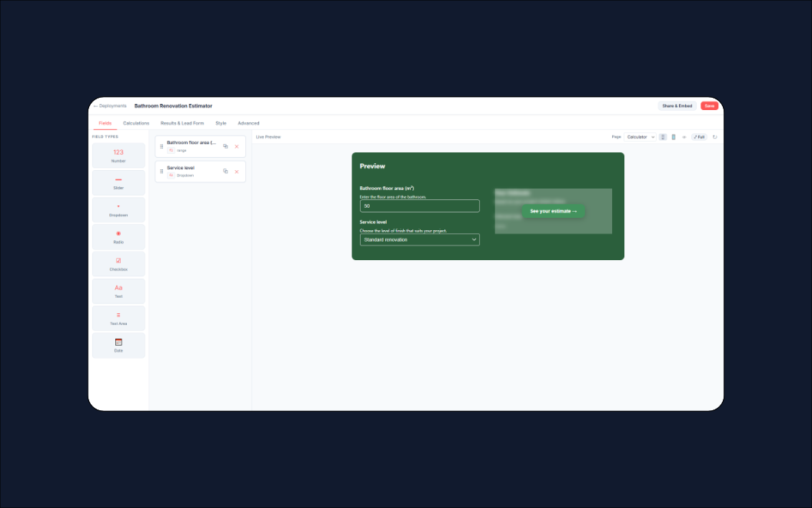Screen dimensions: 812x508
Task: Open the Style tab
Action: (221, 123)
